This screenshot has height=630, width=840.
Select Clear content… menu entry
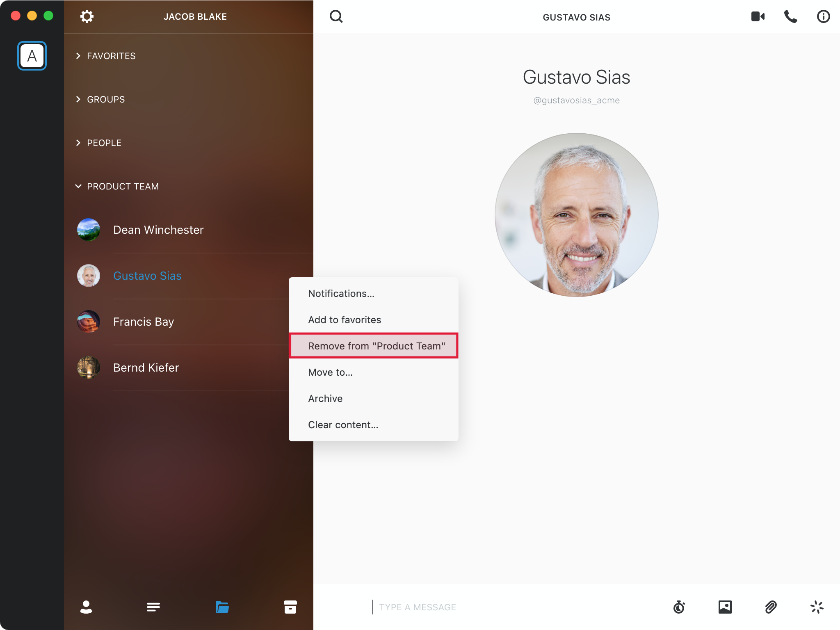[374, 425]
